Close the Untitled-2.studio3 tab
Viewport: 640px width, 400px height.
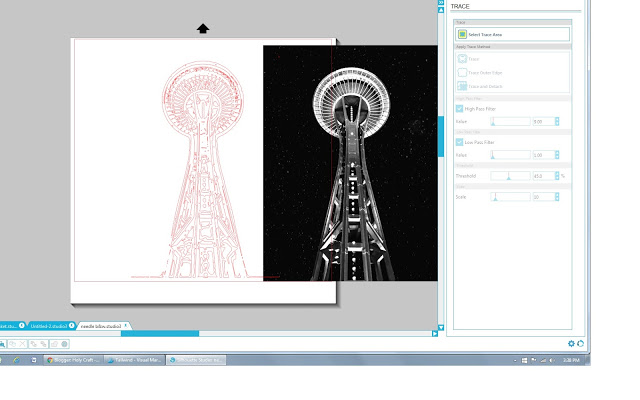(x=71, y=325)
